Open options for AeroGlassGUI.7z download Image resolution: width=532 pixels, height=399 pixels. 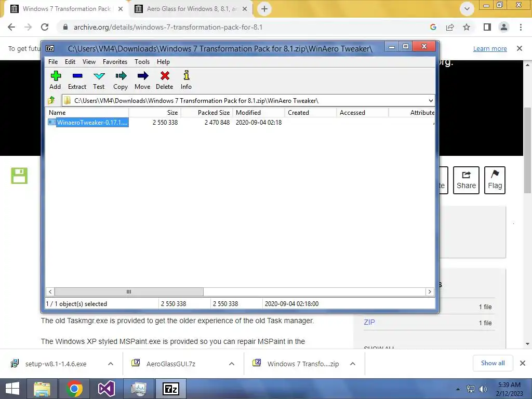pyautogui.click(x=232, y=364)
